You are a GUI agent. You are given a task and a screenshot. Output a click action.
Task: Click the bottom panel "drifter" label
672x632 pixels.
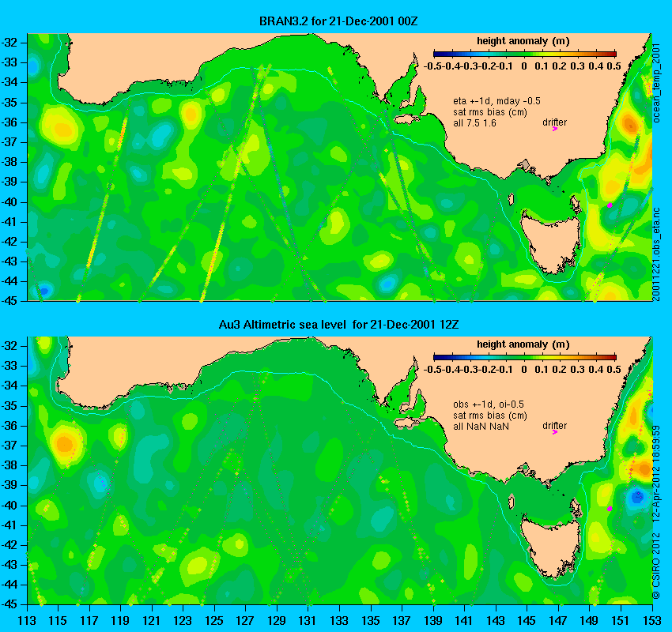click(554, 426)
